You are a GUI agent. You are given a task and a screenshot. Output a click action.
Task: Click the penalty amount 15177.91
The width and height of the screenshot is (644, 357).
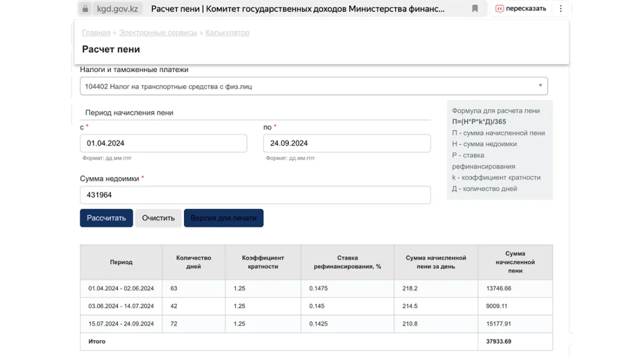pyautogui.click(x=498, y=324)
